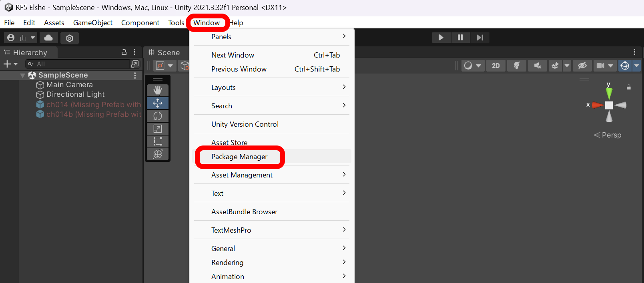Open Unity Version Control toolbar icon
This screenshot has width=644, height=283.
[70, 38]
